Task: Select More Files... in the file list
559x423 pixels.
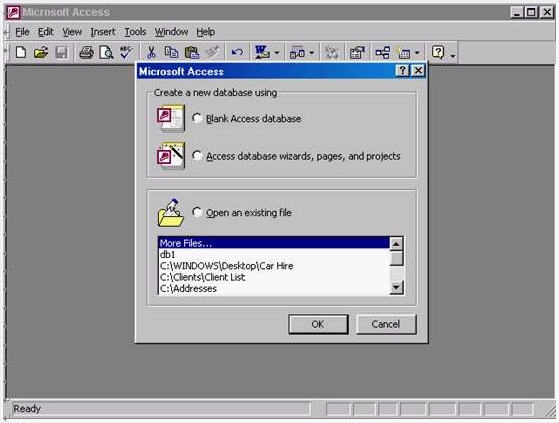Action: (273, 243)
